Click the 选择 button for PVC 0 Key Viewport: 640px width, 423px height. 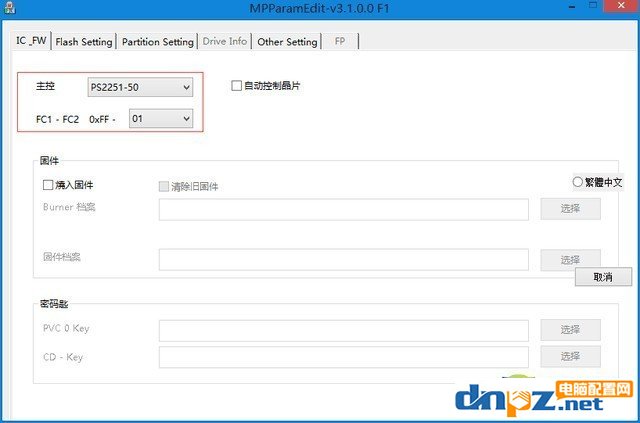(570, 329)
